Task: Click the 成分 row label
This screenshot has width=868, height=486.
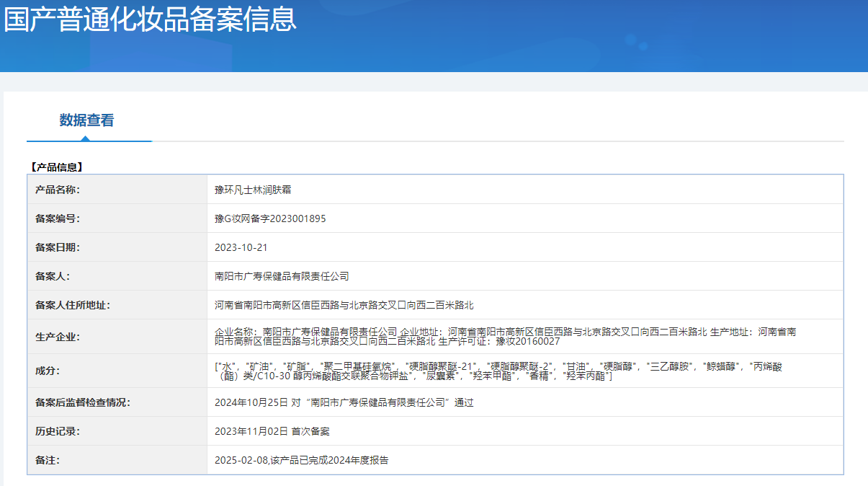Action: (x=48, y=371)
